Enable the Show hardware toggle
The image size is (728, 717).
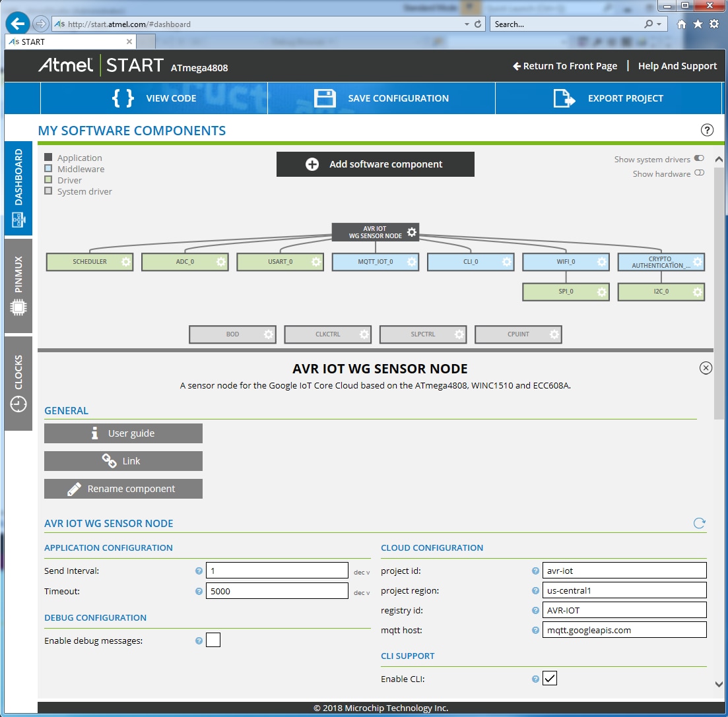point(698,173)
